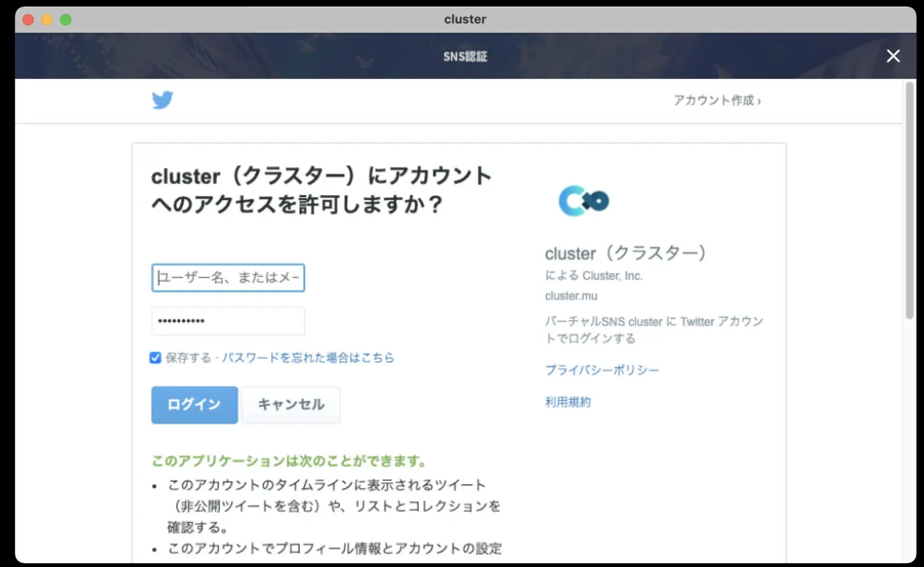Click the 保存する label text

188,358
